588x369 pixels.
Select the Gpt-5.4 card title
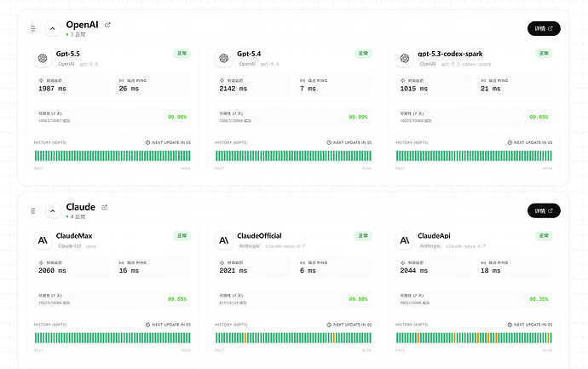pos(249,54)
